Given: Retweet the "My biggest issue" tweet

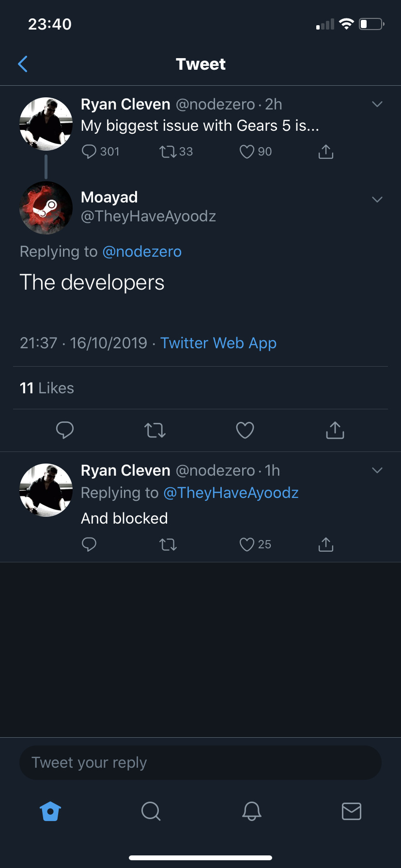Looking at the screenshot, I should tap(169, 152).
